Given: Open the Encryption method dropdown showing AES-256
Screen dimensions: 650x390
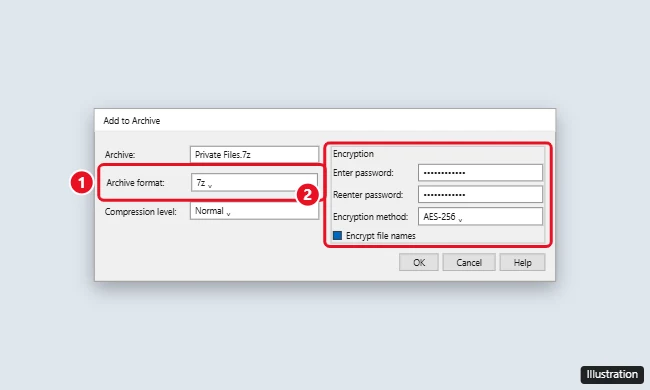Looking at the screenshot, I should click(x=480, y=216).
